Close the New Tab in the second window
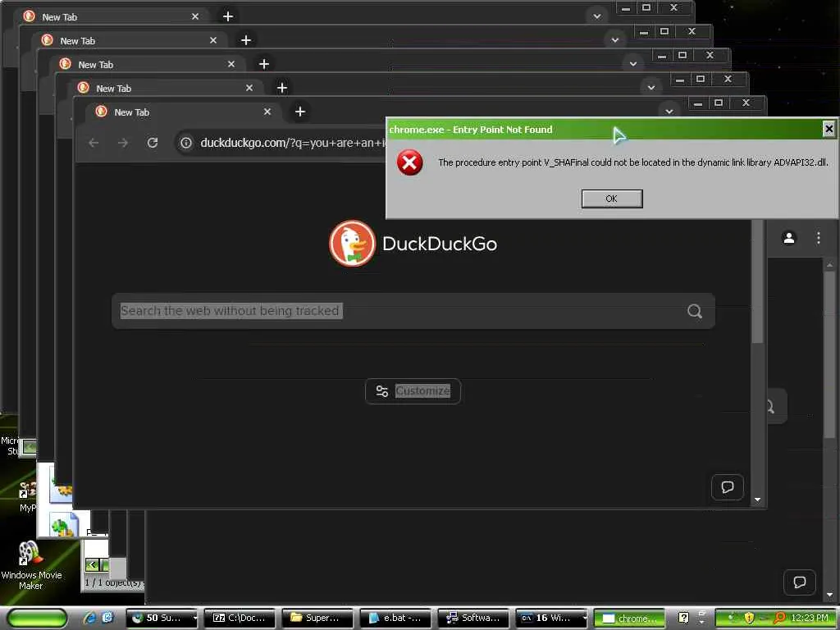Screen dimensions: 840x630 coord(213,40)
